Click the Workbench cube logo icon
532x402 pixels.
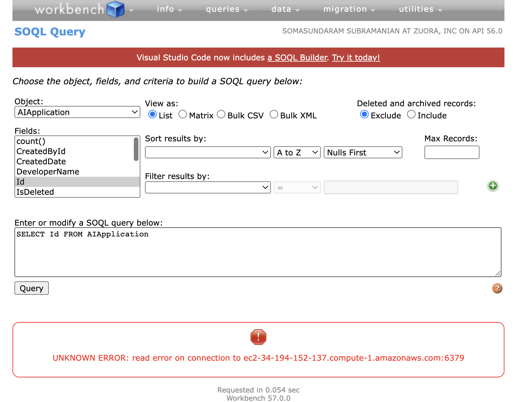(x=115, y=10)
